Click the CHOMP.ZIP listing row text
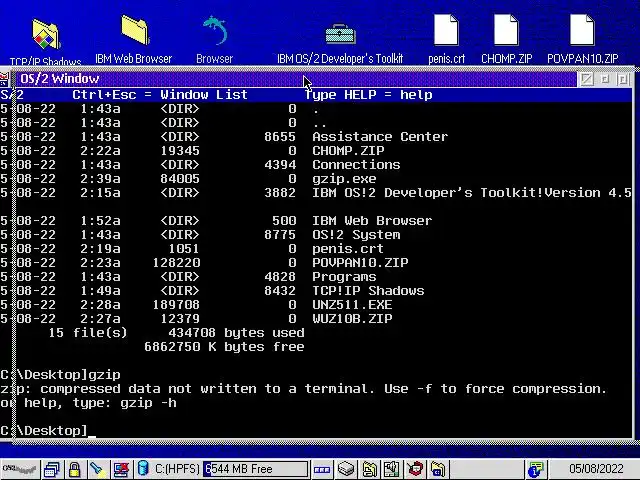Screen dimensions: 640x480 (x=348, y=151)
